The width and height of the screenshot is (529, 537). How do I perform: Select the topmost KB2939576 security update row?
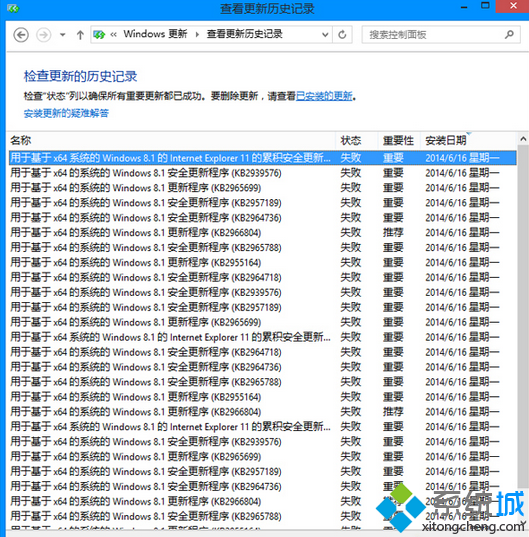(263, 173)
